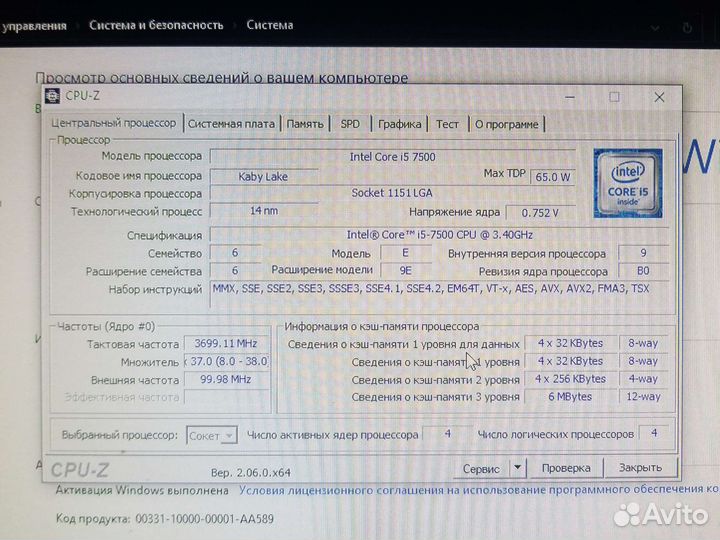This screenshot has width=720, height=540.
Task: Click the stepping value 9 field
Action: [x=643, y=253]
